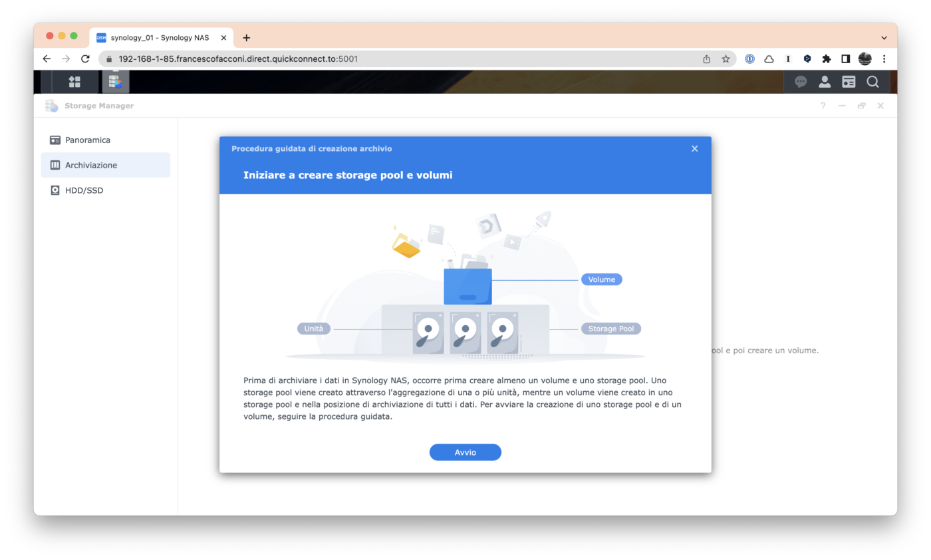Open the dark hexagon extension icon
Screen dimensions: 931x560
click(807, 59)
